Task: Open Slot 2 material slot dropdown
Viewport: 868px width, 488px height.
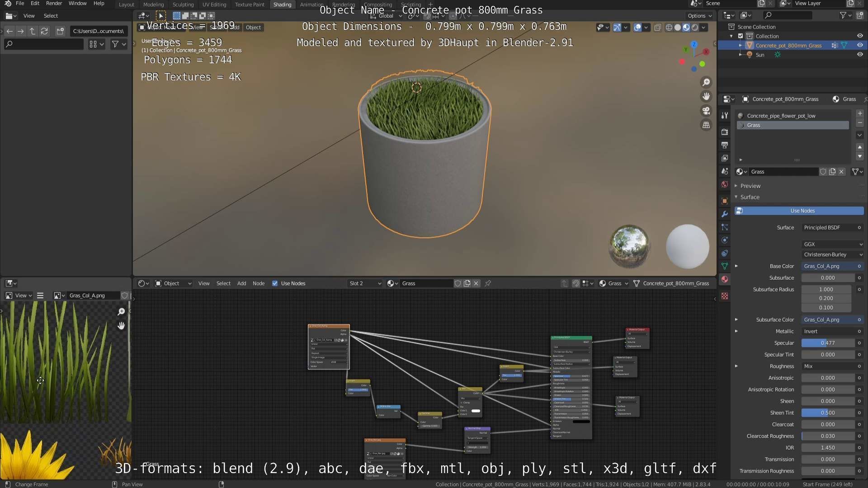Action: 365,283
